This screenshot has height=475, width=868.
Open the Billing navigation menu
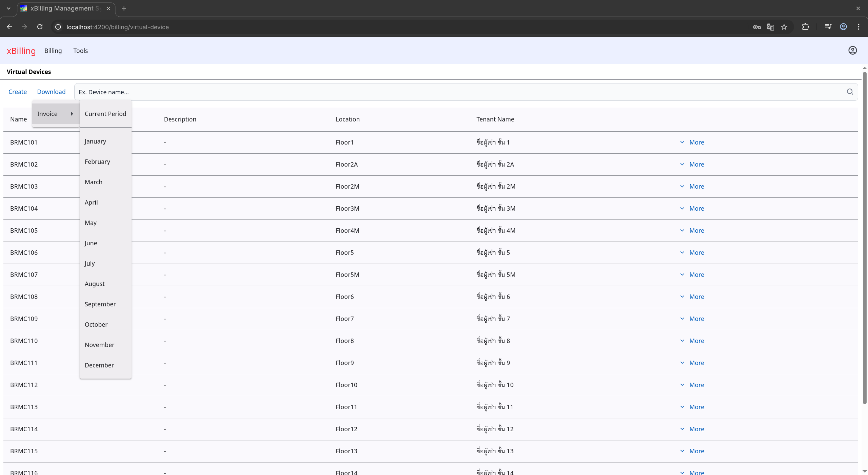pos(53,50)
